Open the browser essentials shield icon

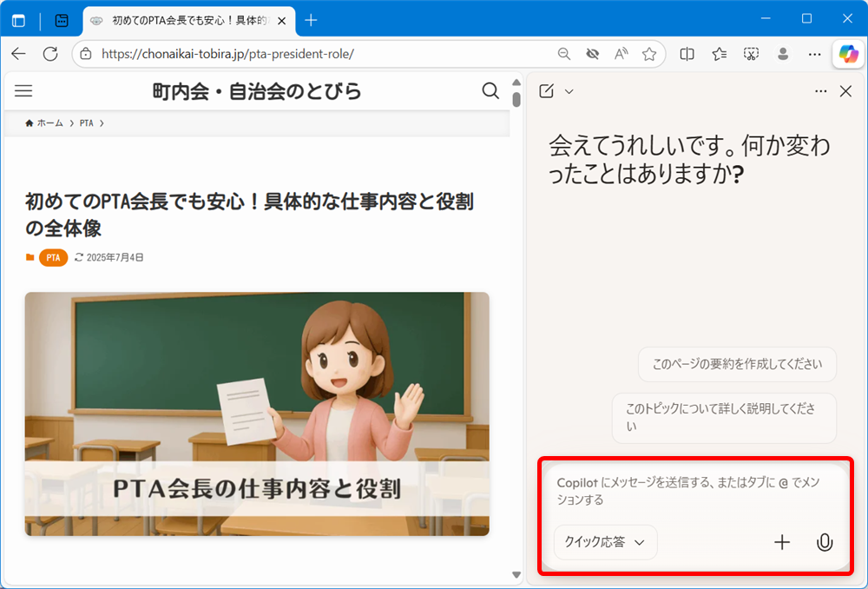(750, 53)
